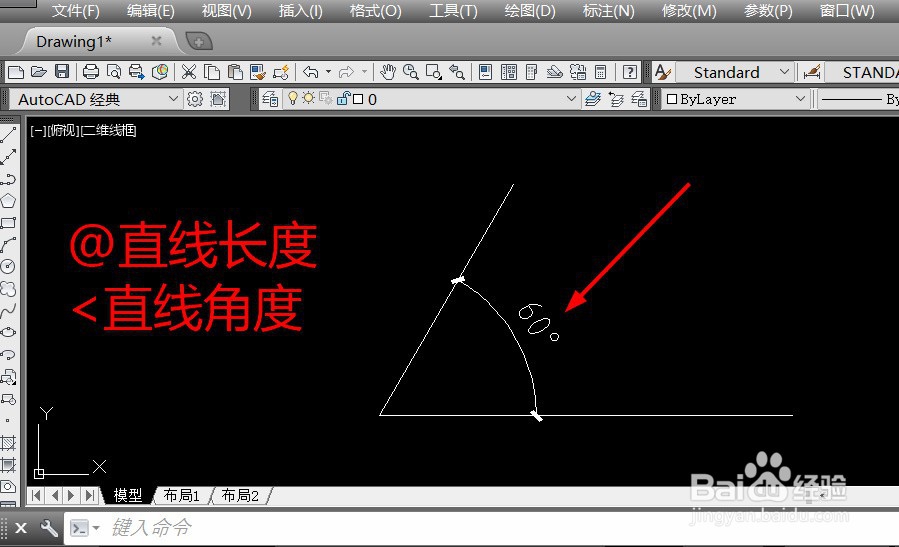Viewport: 899px width, 547px height.
Task: Select the Rectangle draw tool
Action: pos(8,222)
